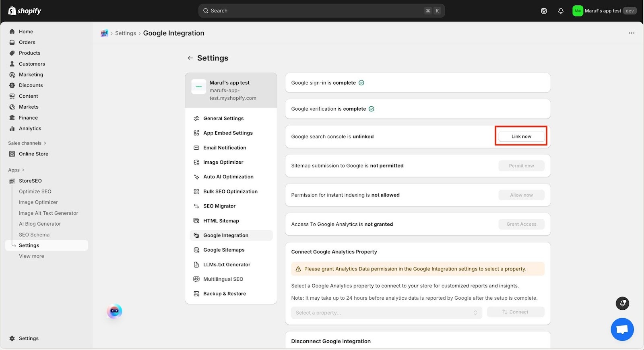The width and height of the screenshot is (644, 350).
Task: Open LLMs.txt Generator menu item
Action: [x=231, y=265]
